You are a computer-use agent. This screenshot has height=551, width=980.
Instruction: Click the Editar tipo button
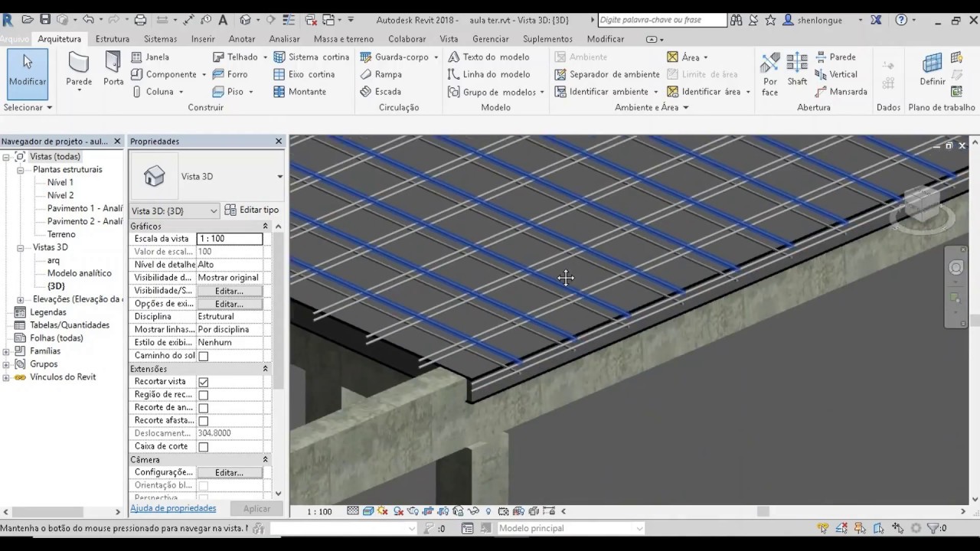pyautogui.click(x=252, y=210)
